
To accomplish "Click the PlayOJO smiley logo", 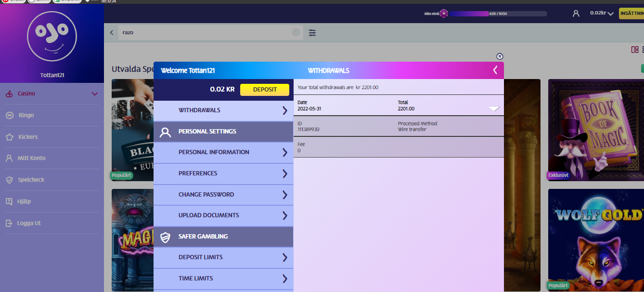I will point(52,36).
